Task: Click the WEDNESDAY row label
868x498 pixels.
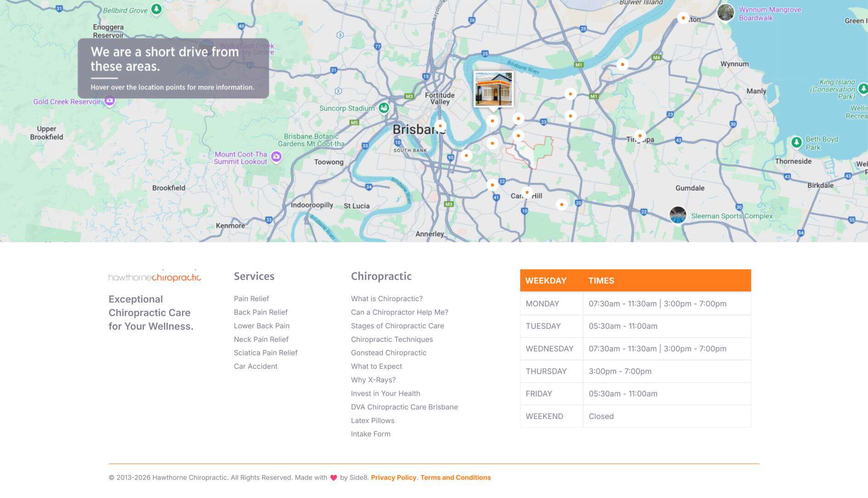Action: (x=550, y=349)
